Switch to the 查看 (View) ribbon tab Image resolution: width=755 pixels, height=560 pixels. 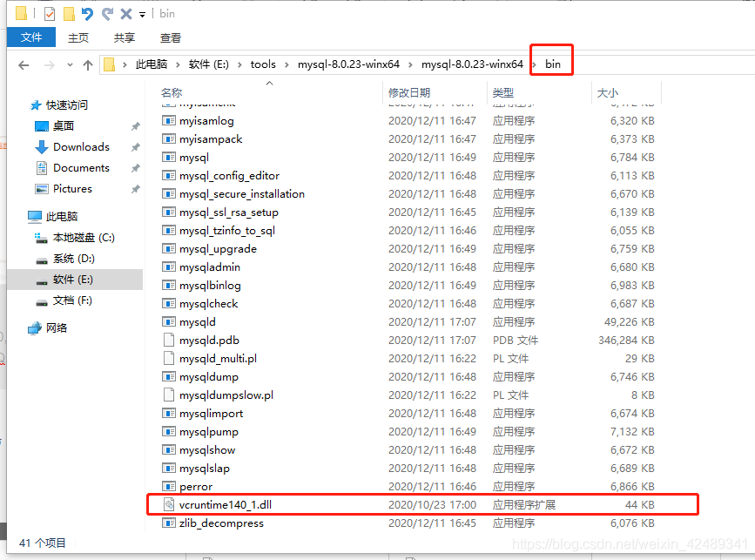pos(171,37)
